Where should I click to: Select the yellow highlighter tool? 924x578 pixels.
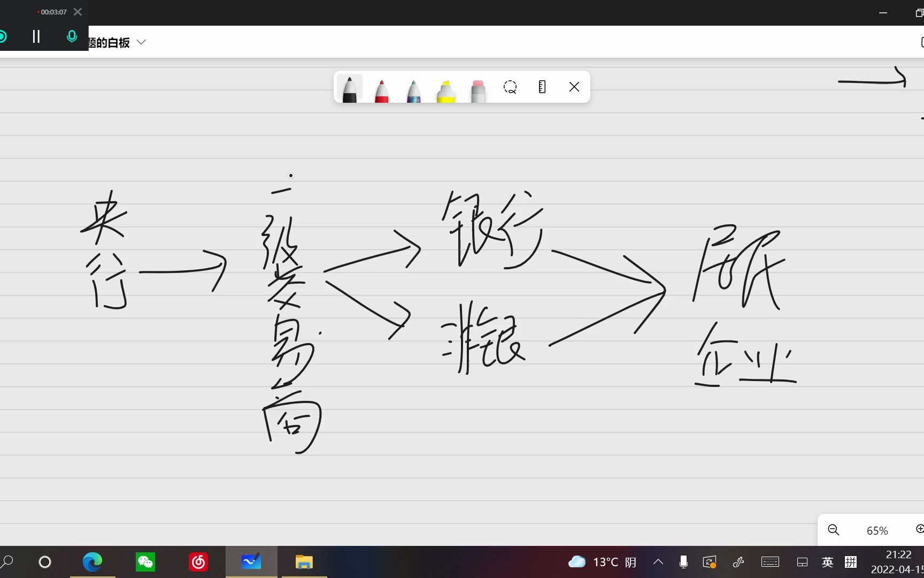point(446,90)
